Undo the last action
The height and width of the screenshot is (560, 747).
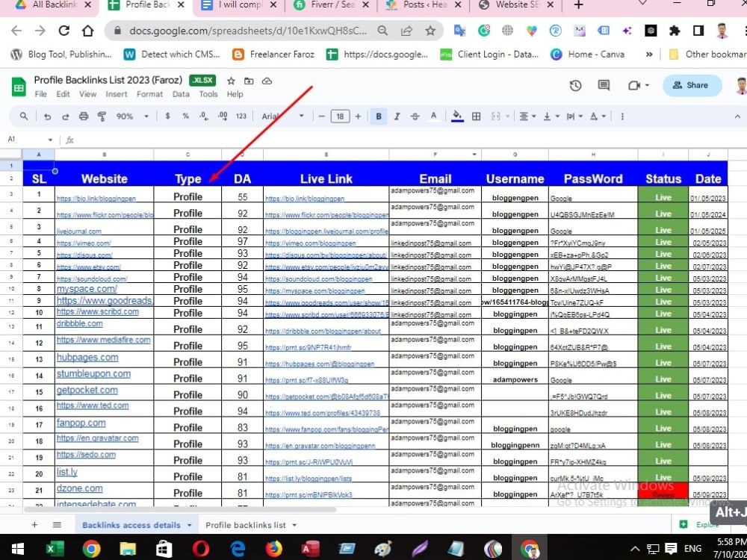(x=46, y=116)
